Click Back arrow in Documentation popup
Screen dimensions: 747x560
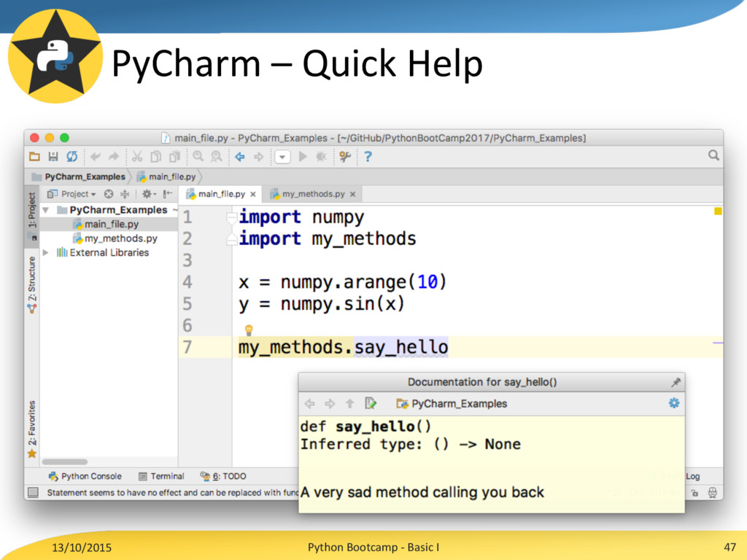[309, 404]
